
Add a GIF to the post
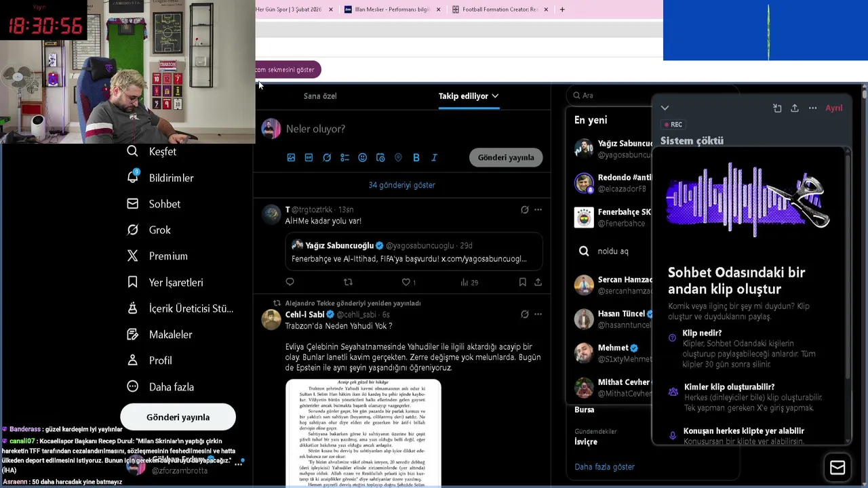(309, 157)
